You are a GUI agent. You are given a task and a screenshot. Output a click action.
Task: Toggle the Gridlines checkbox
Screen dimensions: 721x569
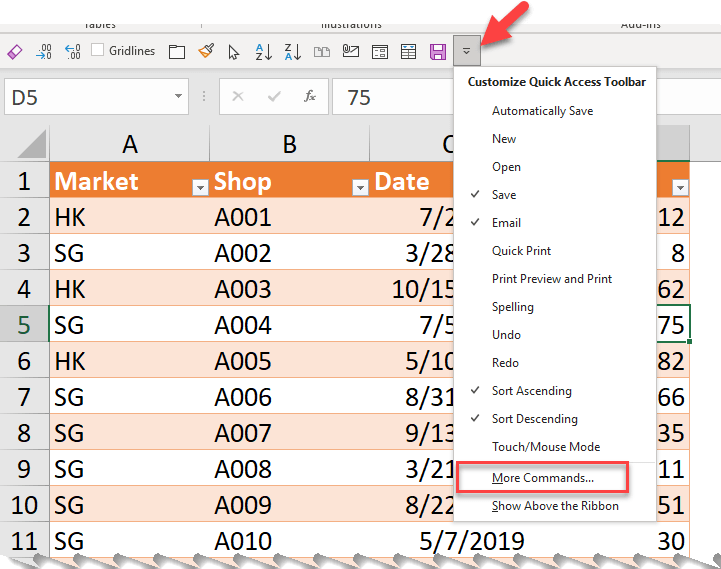[98, 51]
